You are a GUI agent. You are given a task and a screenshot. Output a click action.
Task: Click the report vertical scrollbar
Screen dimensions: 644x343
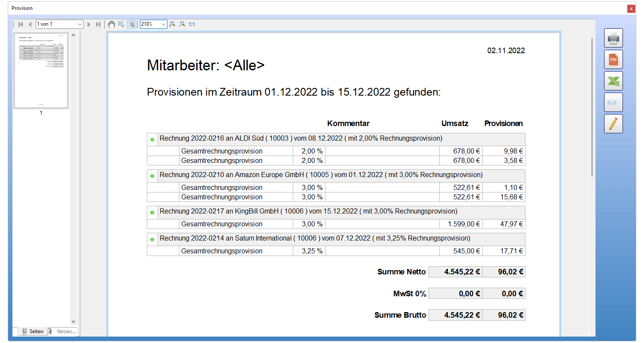coord(592,107)
